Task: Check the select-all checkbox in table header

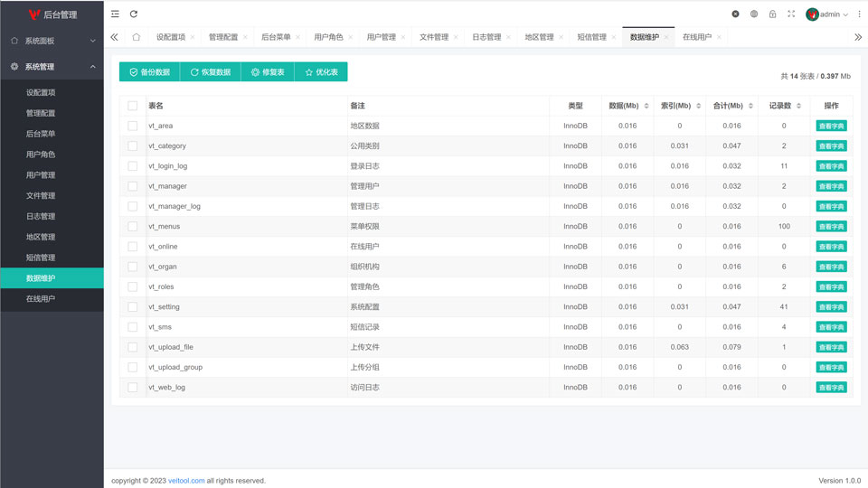Action: (133, 106)
